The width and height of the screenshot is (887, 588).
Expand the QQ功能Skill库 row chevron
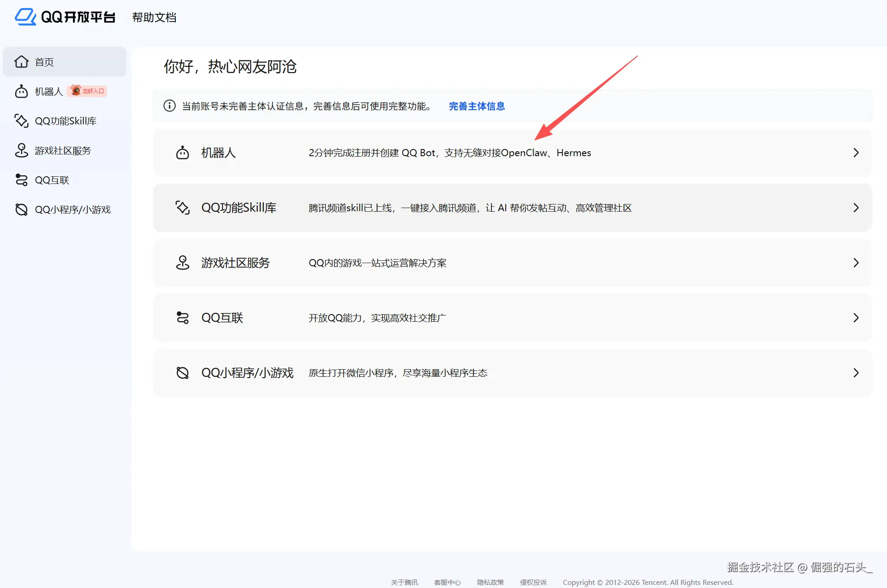pyautogui.click(x=856, y=208)
